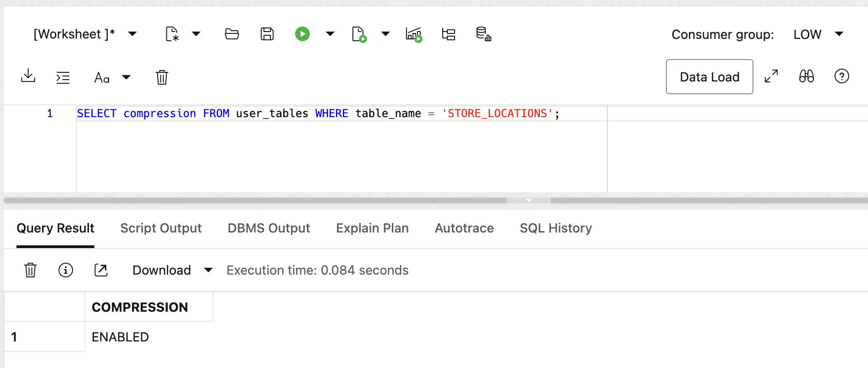Open the DBMS Output tab
Screen dimensions: 868x368
coord(269,228)
